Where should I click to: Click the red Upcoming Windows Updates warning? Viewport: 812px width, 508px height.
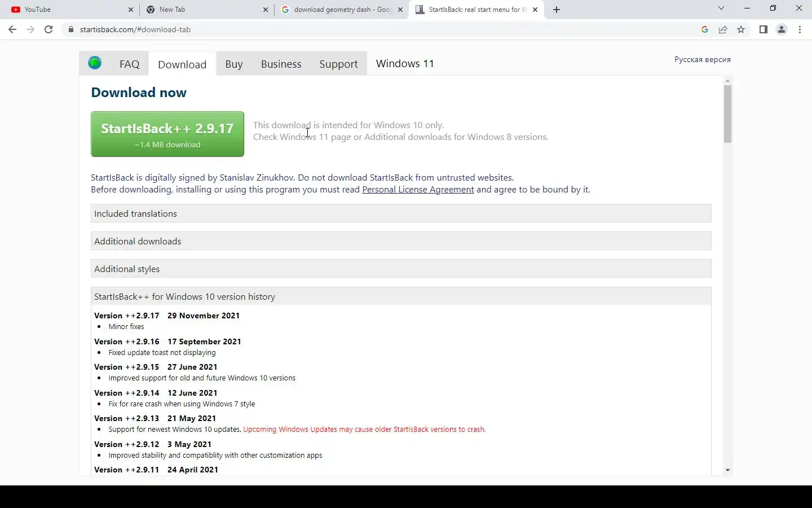click(x=364, y=430)
